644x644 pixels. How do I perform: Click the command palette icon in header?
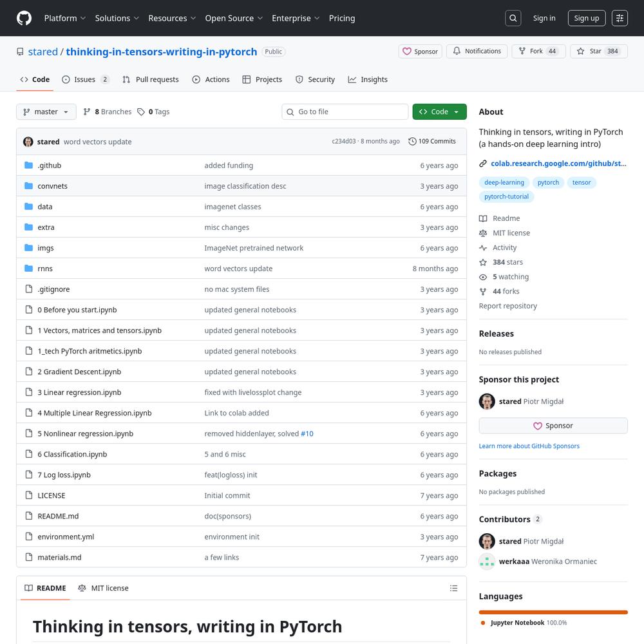click(619, 18)
